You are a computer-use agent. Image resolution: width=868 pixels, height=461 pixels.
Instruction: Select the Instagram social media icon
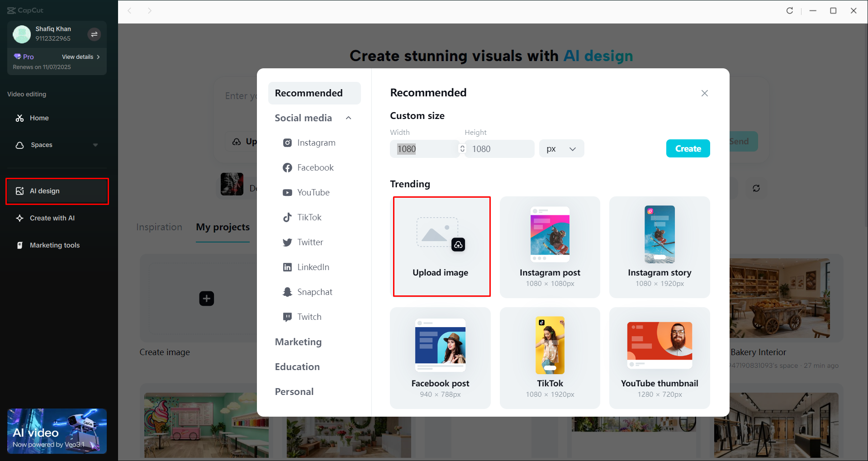pos(288,143)
